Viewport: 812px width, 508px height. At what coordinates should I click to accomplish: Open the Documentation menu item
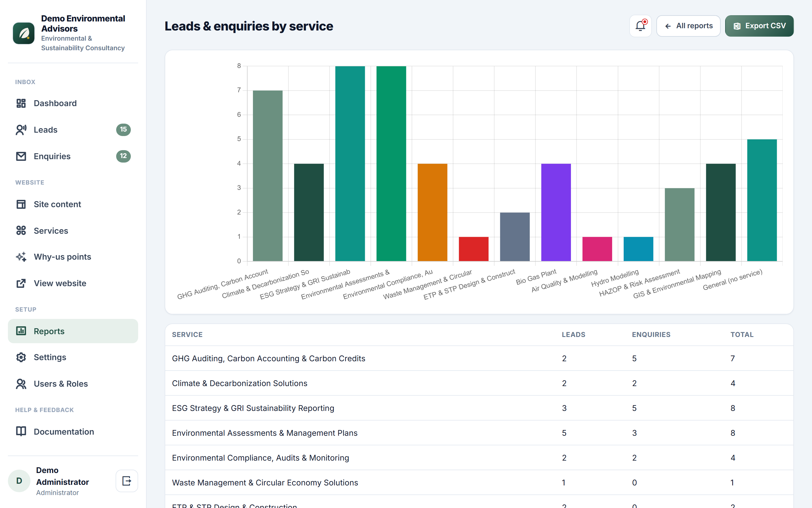(73, 432)
